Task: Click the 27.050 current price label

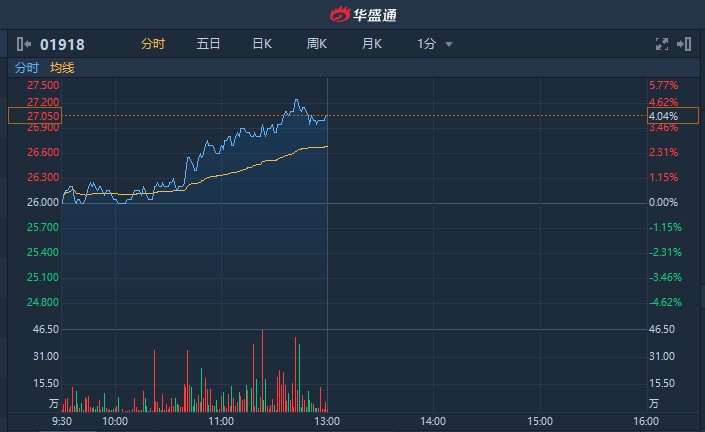Action: (x=34, y=116)
